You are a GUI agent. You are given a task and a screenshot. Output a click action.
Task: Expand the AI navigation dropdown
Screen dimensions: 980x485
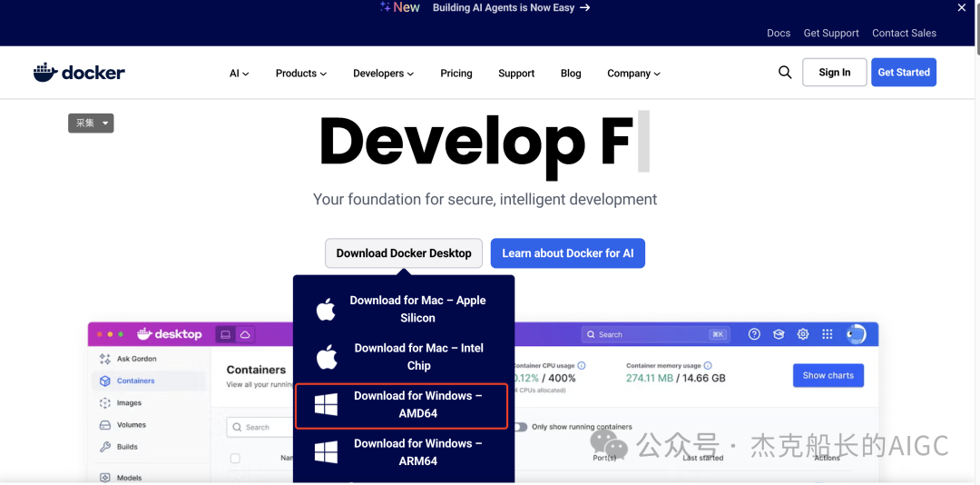(240, 74)
